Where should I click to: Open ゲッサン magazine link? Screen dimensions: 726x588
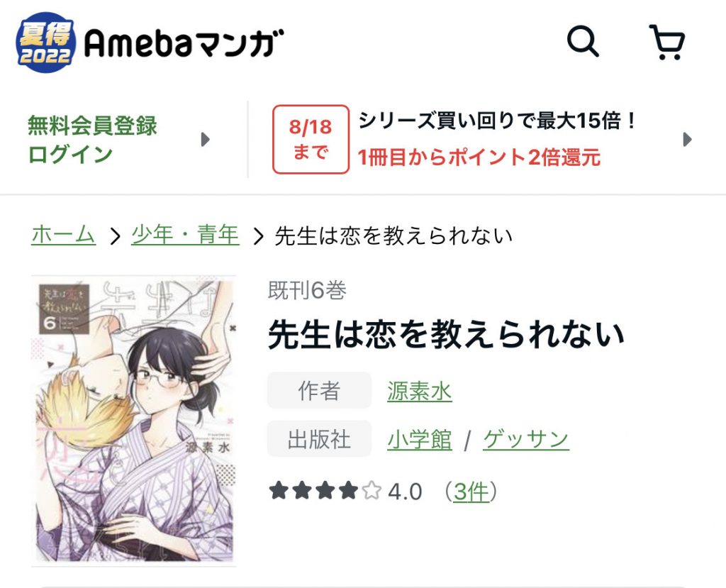526,439
